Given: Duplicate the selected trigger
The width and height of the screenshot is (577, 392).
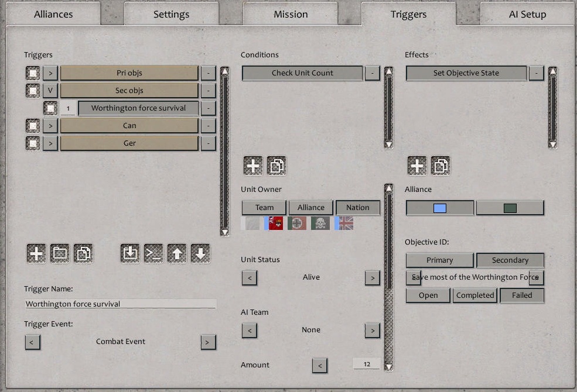Looking at the screenshot, I should (83, 253).
